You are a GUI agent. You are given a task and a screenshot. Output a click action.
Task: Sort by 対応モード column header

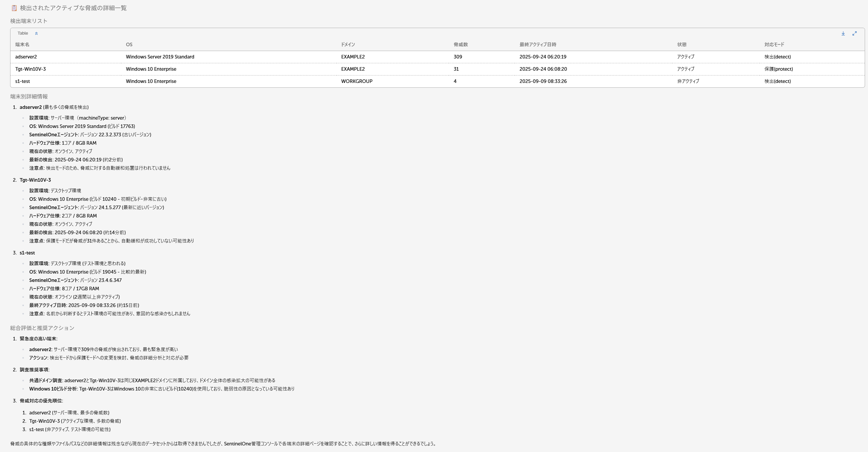pos(774,44)
